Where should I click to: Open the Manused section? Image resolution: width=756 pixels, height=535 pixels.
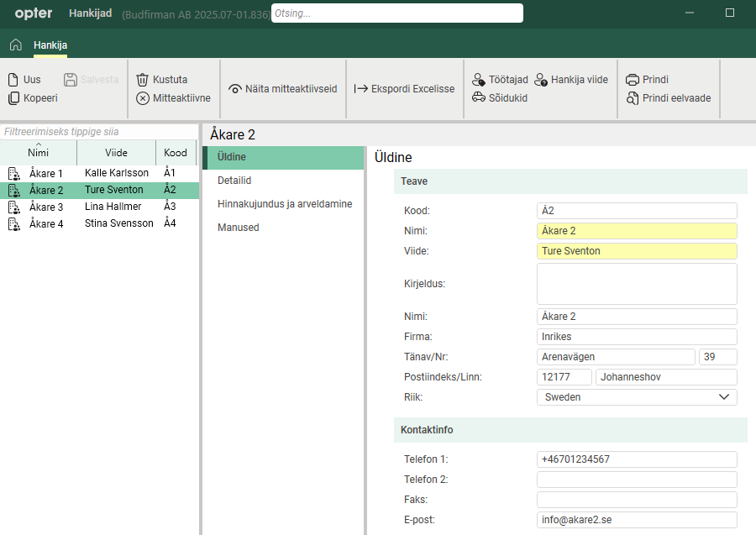tap(238, 228)
